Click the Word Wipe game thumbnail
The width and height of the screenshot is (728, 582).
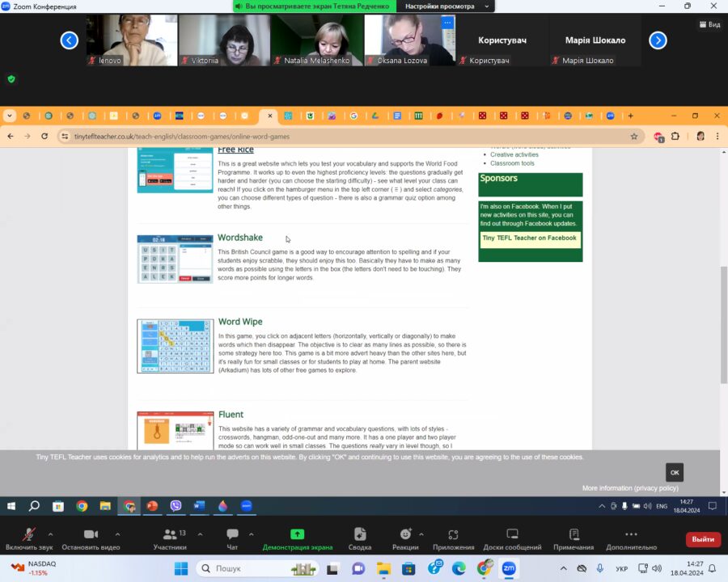point(175,346)
